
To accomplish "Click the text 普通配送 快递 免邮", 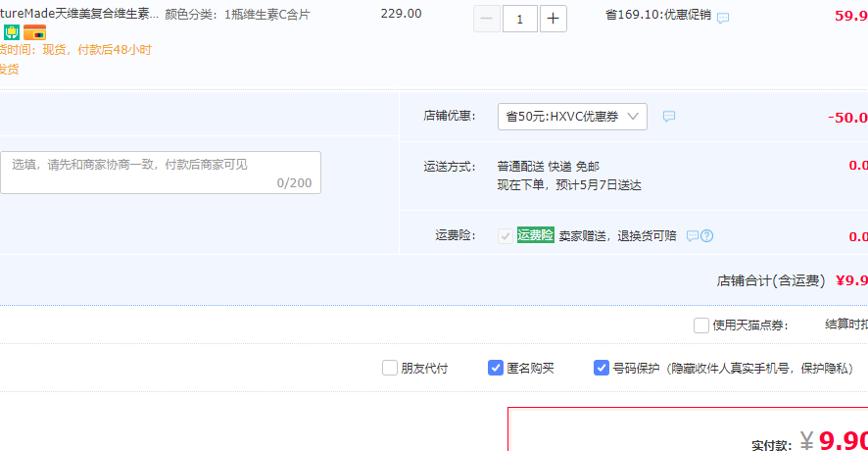I will pos(548,167).
